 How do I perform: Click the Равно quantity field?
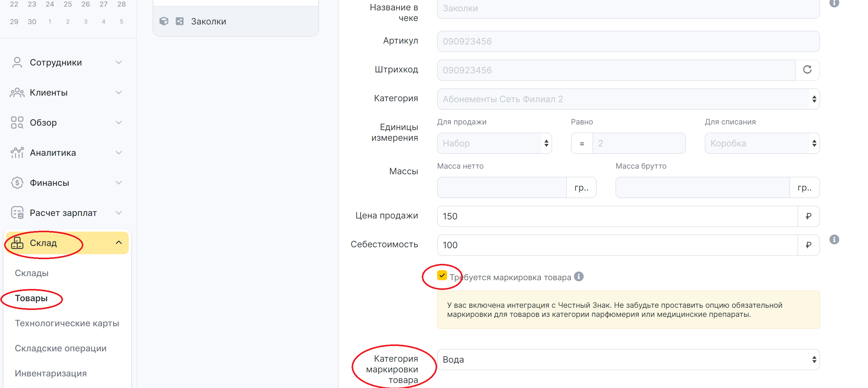[639, 143]
